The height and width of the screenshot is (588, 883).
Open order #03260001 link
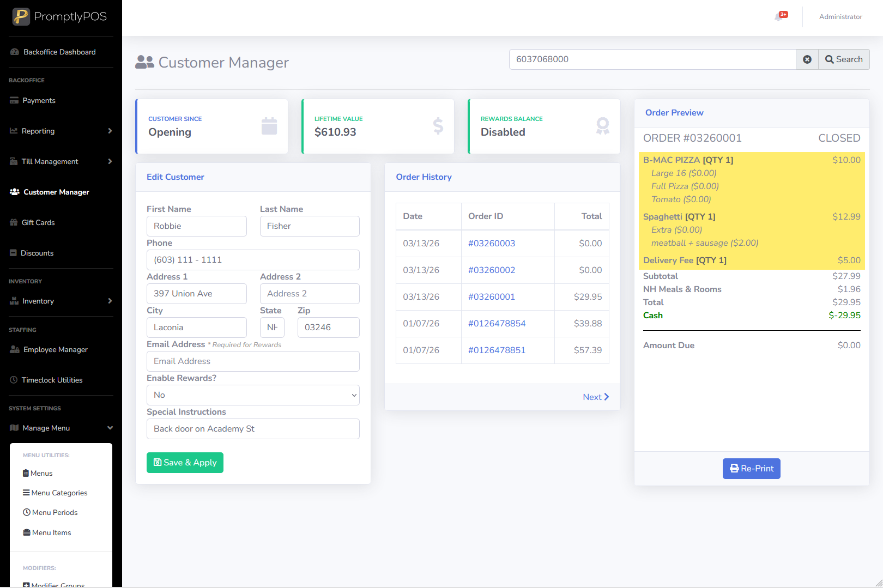(492, 297)
